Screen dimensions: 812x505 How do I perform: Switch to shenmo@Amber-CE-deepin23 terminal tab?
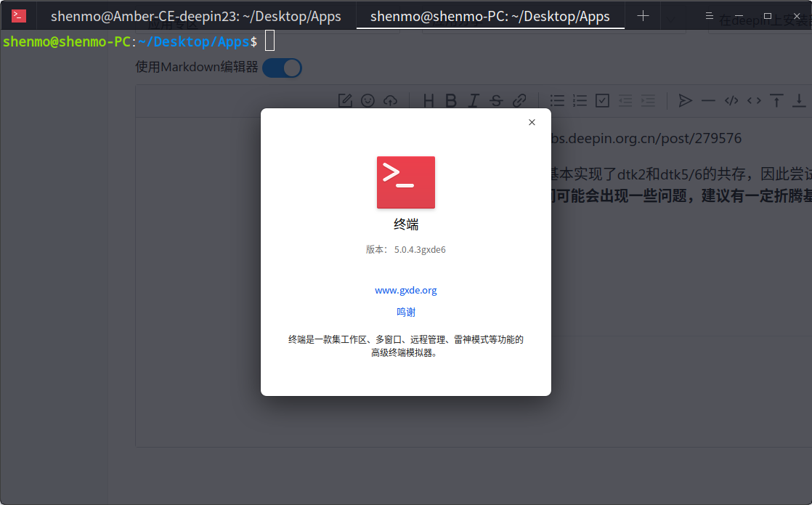pos(196,16)
